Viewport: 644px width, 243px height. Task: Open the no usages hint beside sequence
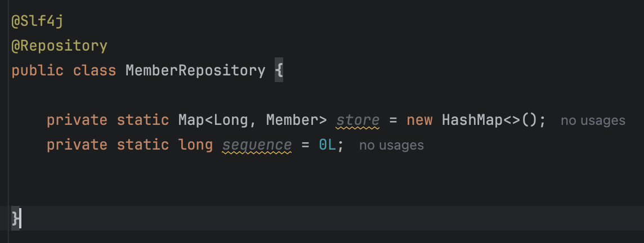(x=391, y=145)
